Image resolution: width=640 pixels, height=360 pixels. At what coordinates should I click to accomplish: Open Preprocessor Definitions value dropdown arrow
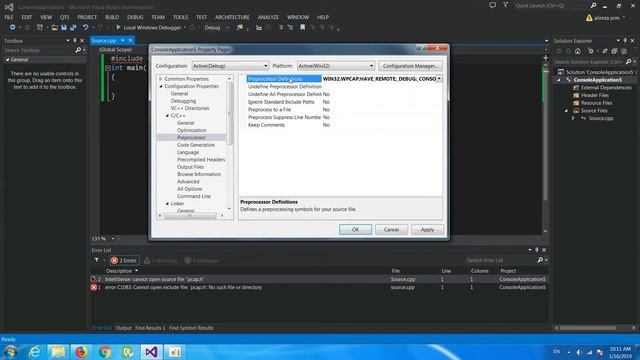[439, 79]
